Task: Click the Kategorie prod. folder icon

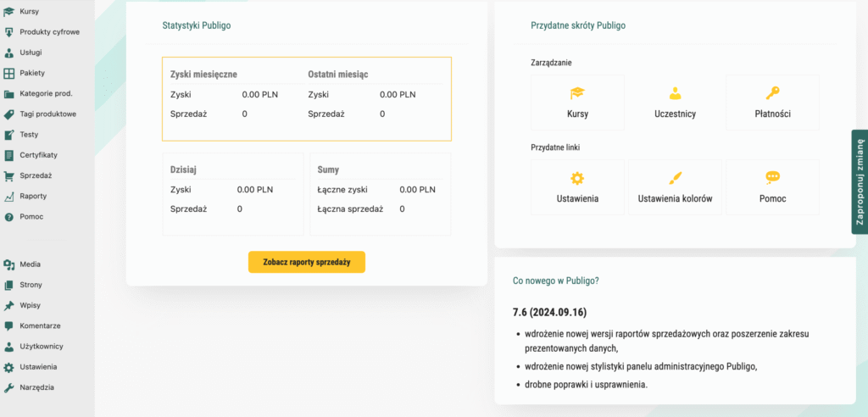Action: click(8, 93)
